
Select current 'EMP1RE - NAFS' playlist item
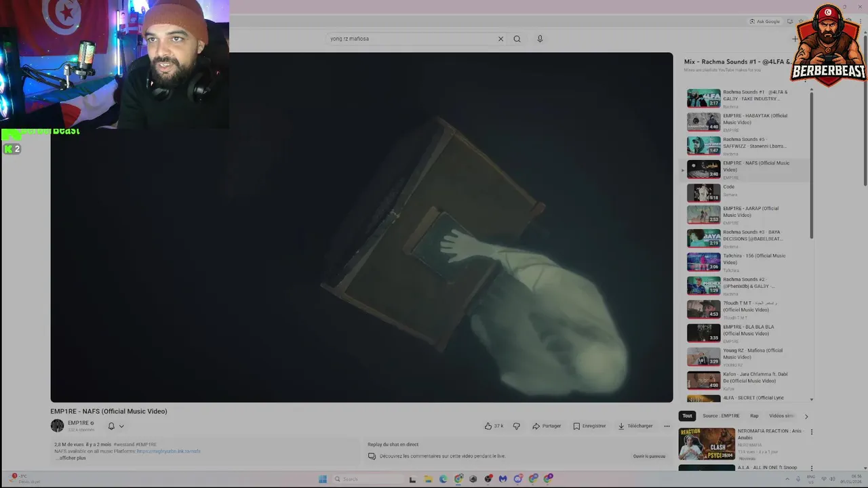click(x=746, y=169)
